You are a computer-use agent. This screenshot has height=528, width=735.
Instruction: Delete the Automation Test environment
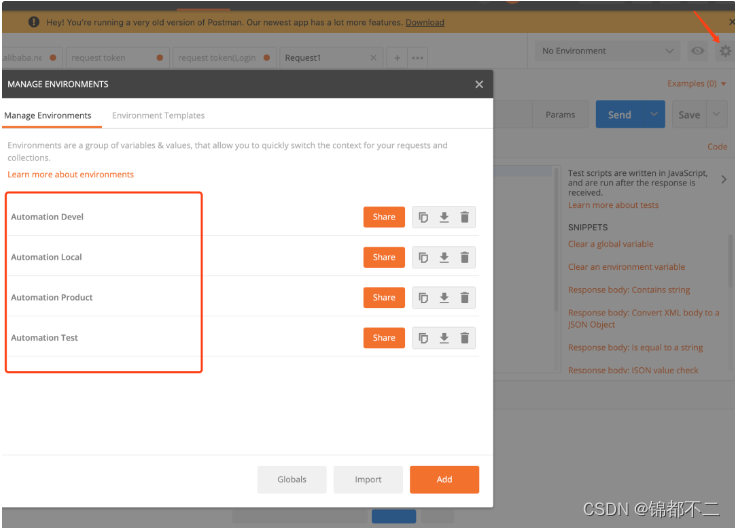[x=465, y=338]
